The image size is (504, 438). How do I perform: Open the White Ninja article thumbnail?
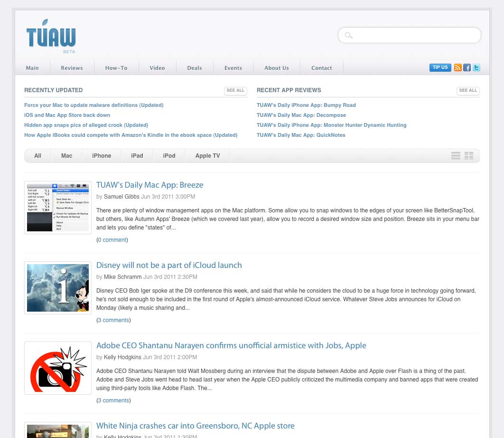coord(58,430)
